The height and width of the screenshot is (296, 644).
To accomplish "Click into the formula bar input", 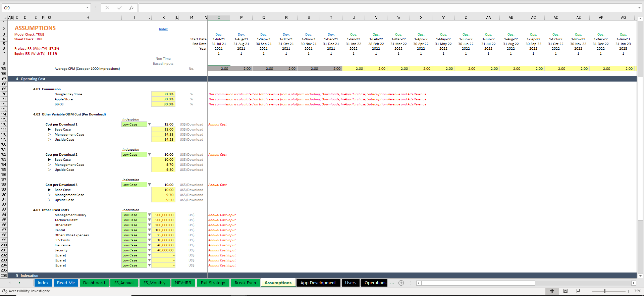I will coord(387,7).
